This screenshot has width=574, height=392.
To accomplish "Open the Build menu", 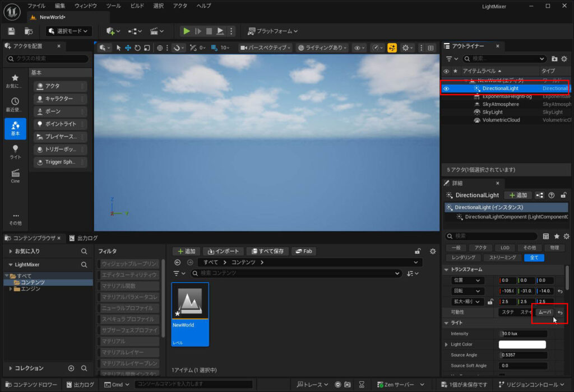I will point(137,6).
